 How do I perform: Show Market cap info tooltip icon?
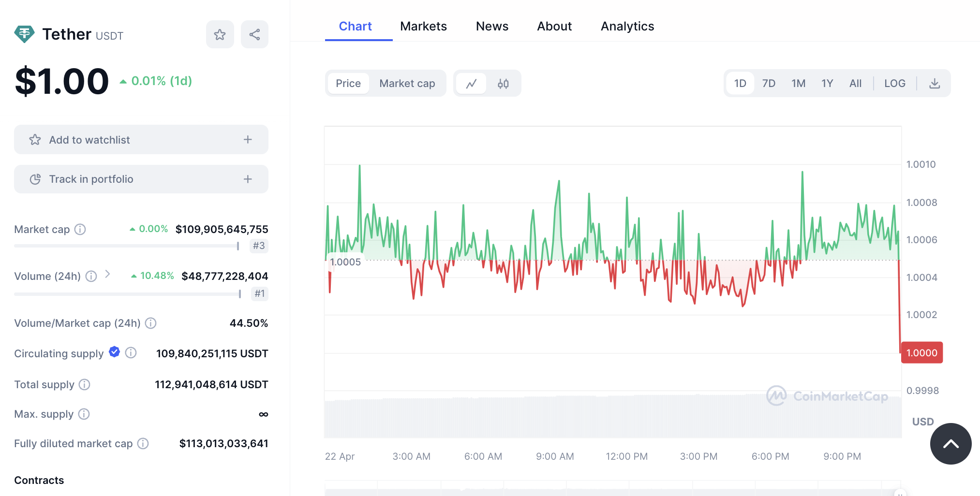pos(80,229)
